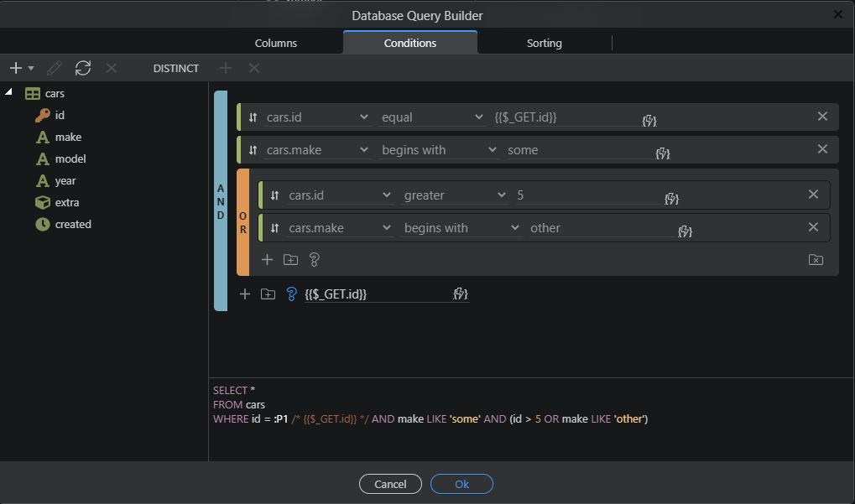
Task: Click the conditional icon in the OR group
Action: (x=315, y=260)
